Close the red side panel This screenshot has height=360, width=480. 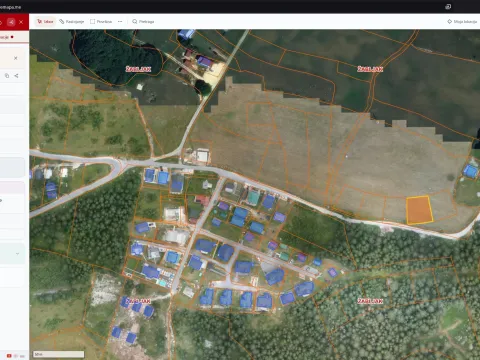(21, 22)
